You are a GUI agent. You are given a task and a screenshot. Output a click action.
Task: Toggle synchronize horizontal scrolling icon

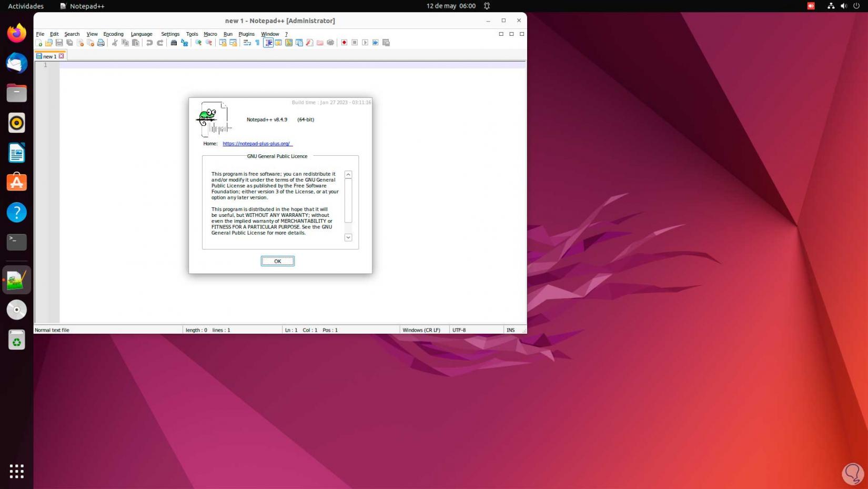pyautogui.click(x=233, y=43)
